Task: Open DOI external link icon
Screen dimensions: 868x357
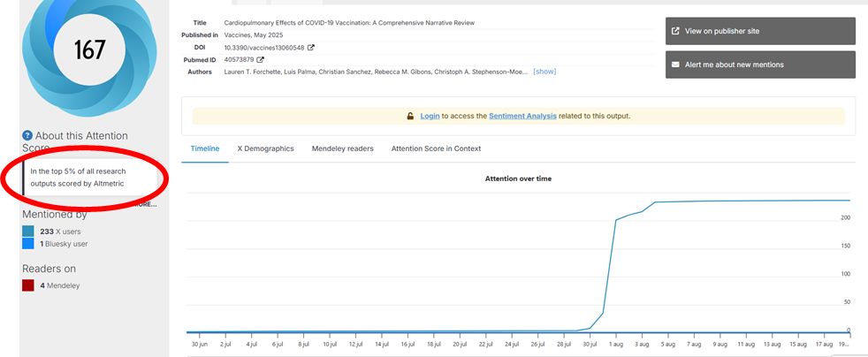Action: pyautogui.click(x=311, y=48)
